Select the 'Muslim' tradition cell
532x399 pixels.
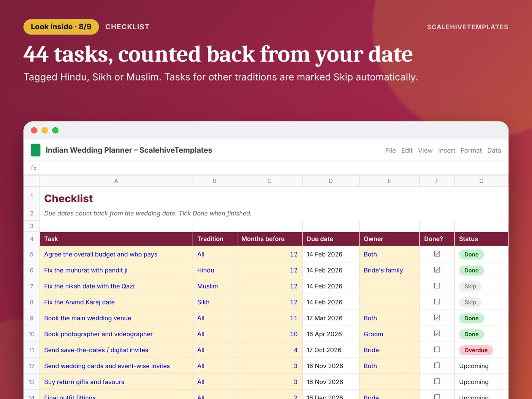215,286
